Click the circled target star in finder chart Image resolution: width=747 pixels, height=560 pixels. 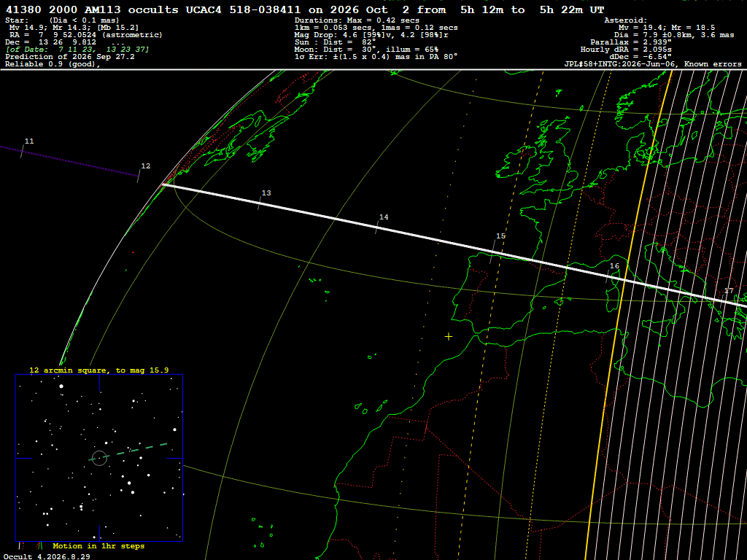(x=99, y=458)
